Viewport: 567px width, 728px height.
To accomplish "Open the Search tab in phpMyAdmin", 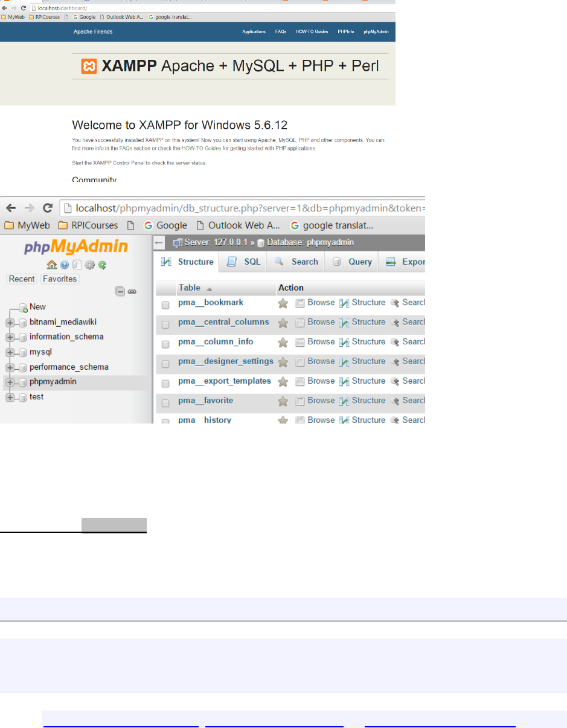I will [296, 262].
